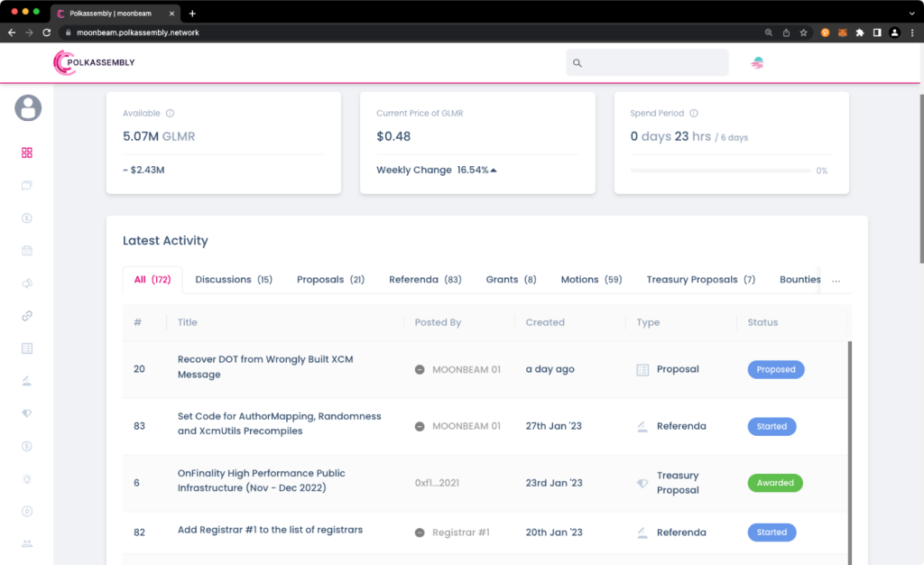Click the page vertical scrollbar

921,178
